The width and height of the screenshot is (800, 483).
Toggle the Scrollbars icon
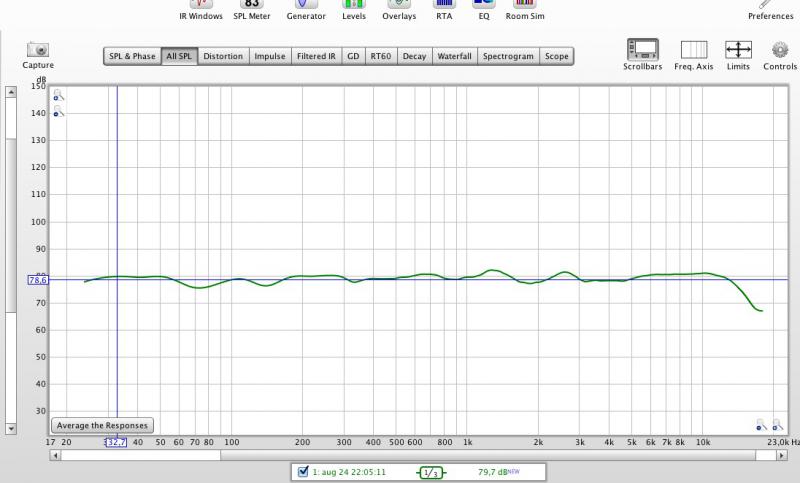(642, 50)
